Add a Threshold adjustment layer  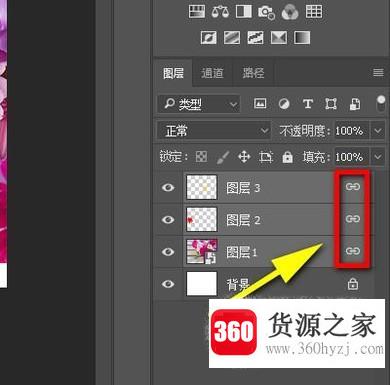coord(255,37)
